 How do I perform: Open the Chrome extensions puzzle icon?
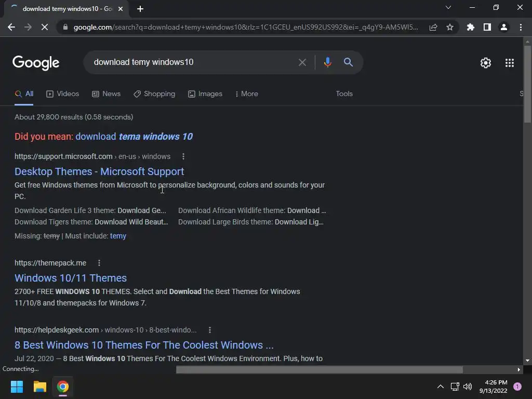(x=471, y=27)
